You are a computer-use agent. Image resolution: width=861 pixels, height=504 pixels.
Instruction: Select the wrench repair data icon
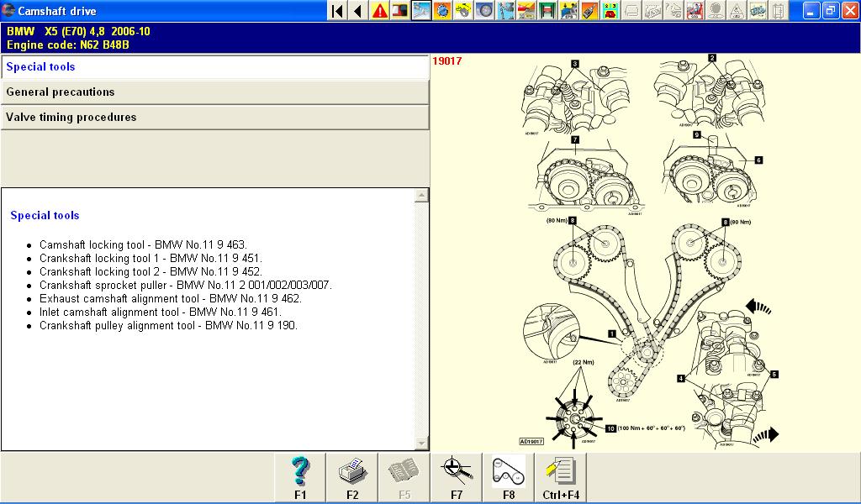point(421,10)
